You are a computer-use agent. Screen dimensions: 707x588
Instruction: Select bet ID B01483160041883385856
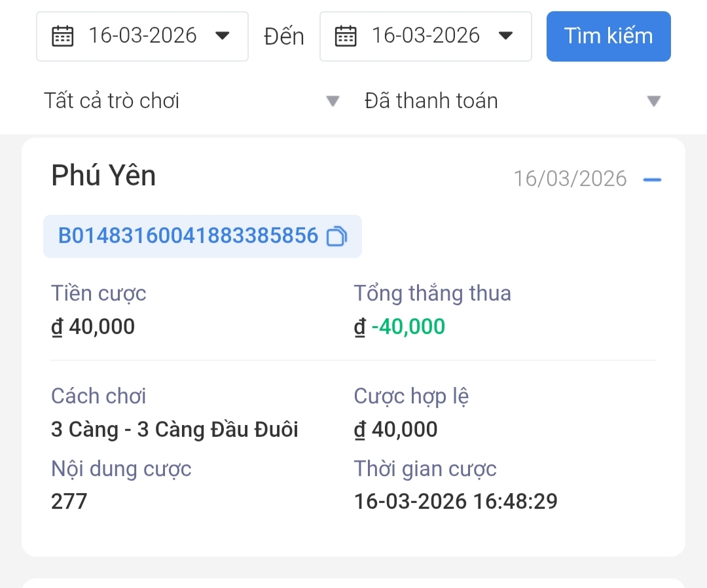(188, 236)
